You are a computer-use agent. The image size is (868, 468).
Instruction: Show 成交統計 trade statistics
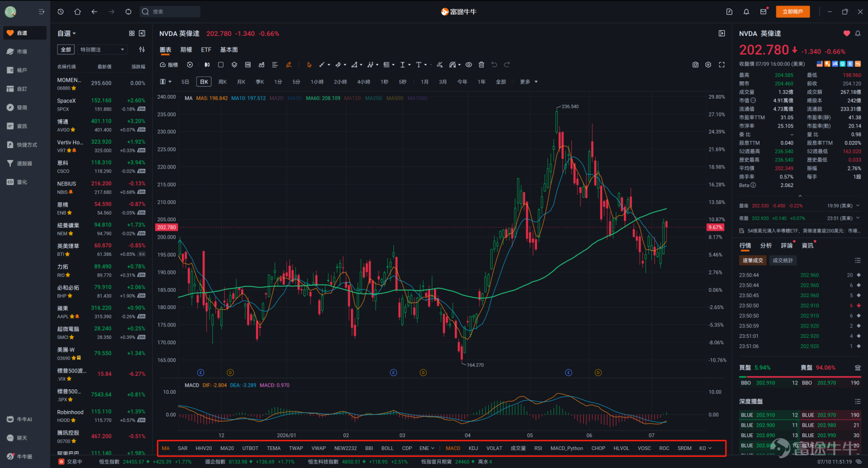coord(783,260)
